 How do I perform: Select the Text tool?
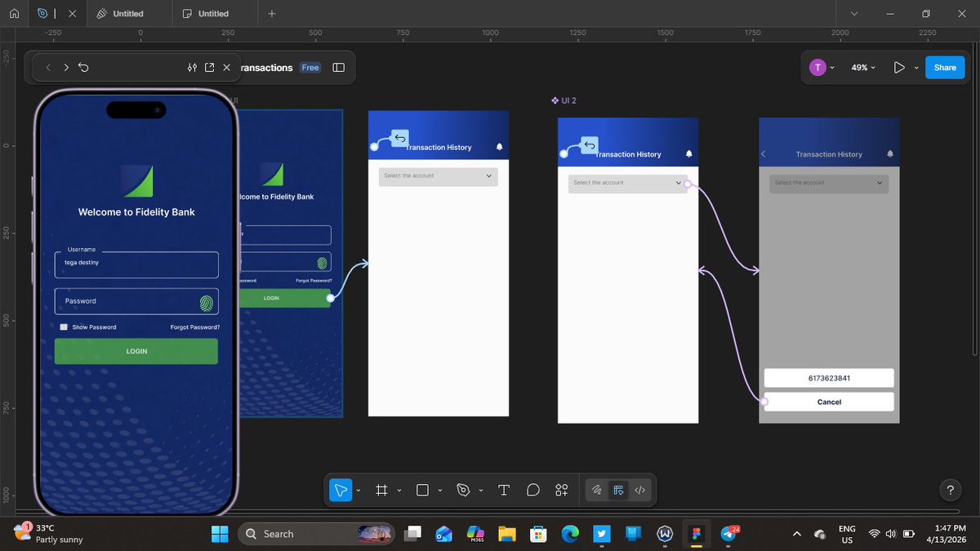[x=504, y=490]
